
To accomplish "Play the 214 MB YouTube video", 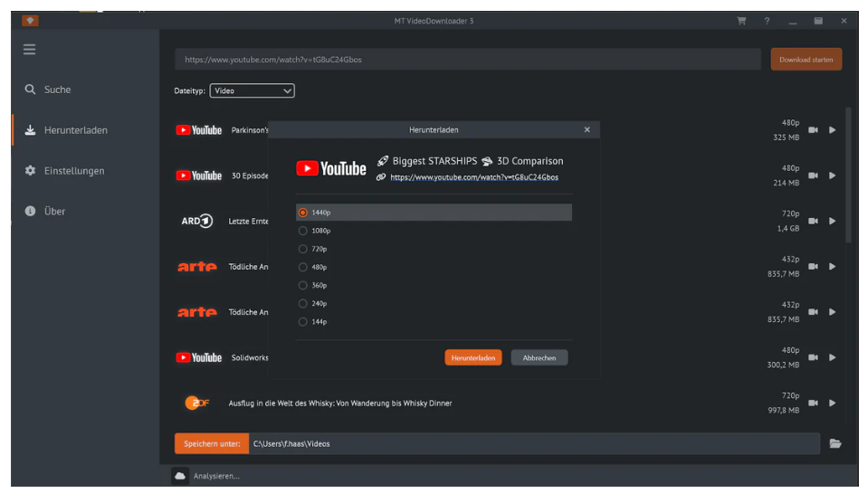I will pos(832,175).
